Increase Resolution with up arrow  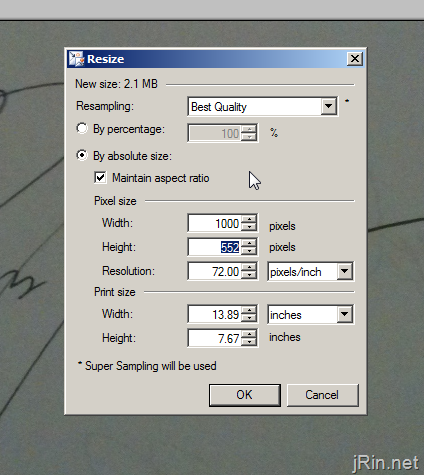[x=249, y=267]
